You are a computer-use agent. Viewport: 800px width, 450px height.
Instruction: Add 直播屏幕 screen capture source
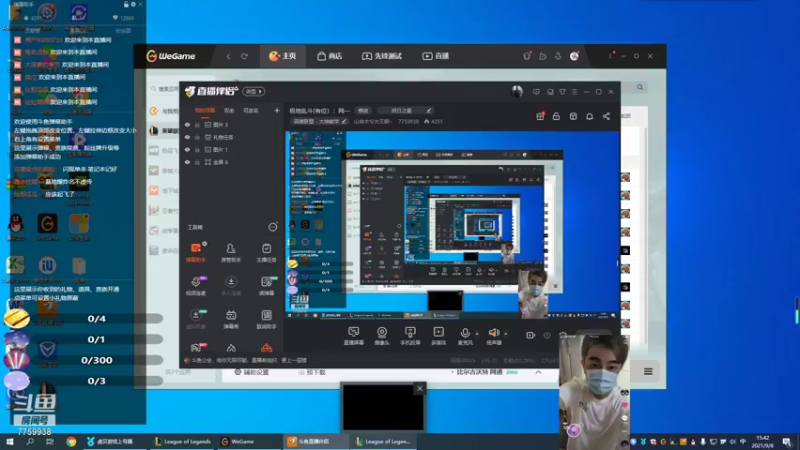(354, 336)
